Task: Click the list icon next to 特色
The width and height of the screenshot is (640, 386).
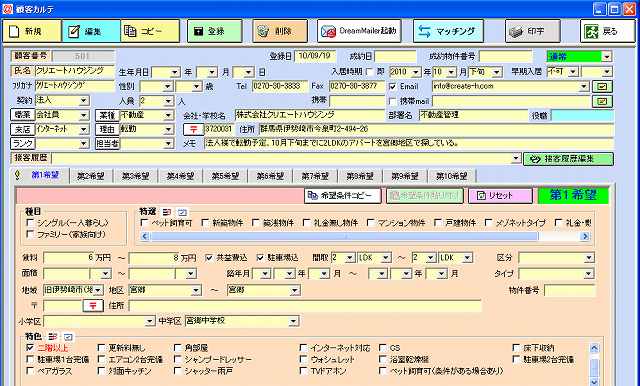Action: (53, 337)
